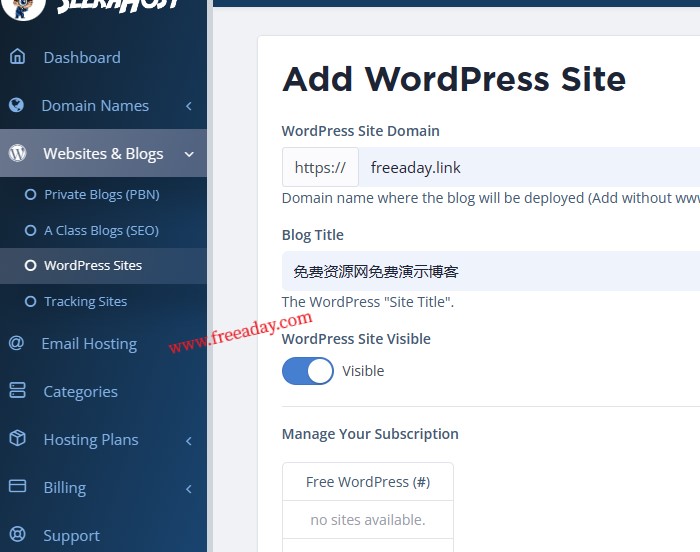Open the Websites & Blogs menu item
The image size is (700, 552).
point(103,153)
